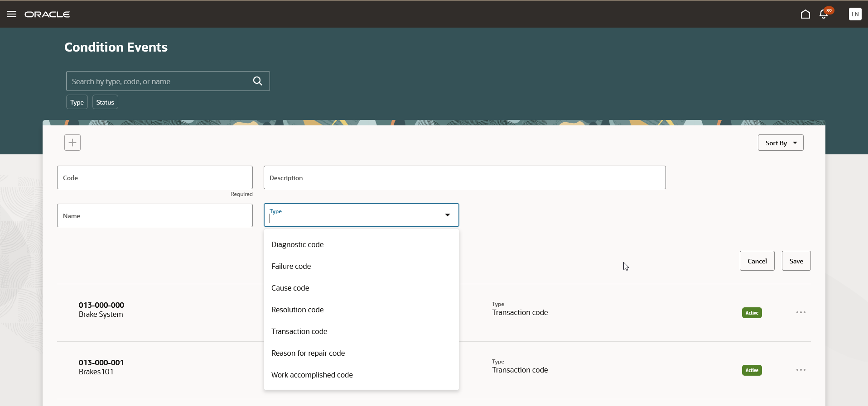
Task: Click the Brakes101 name
Action: coord(96,372)
